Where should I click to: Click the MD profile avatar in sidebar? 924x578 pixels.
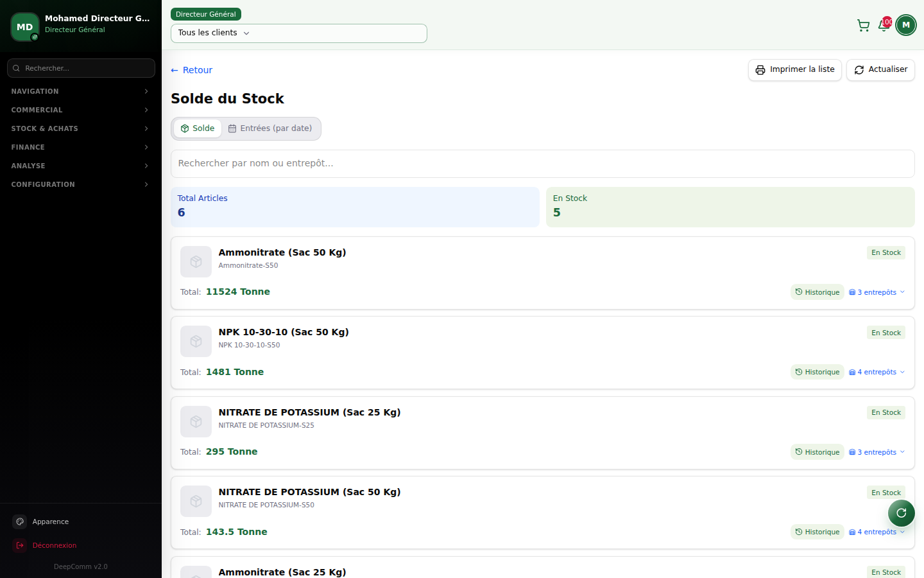tap(25, 27)
